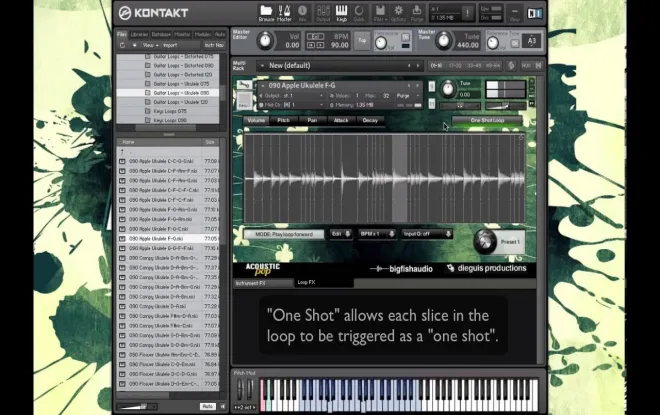660x415 pixels.
Task: Open the Options gear icon
Action: click(398, 13)
